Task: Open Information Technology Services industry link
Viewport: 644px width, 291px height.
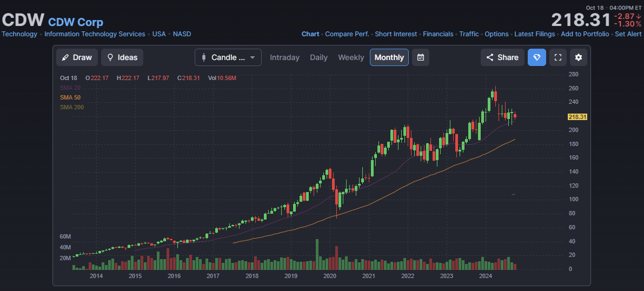Action: point(95,34)
